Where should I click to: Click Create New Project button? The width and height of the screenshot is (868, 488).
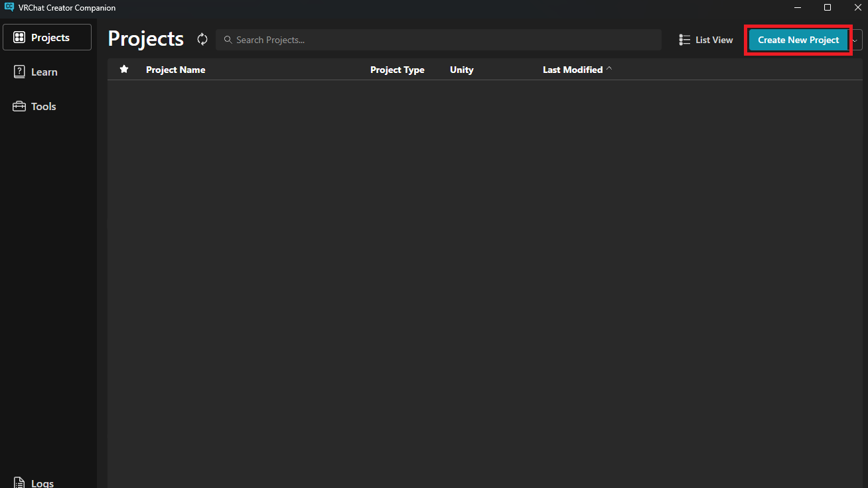point(798,40)
